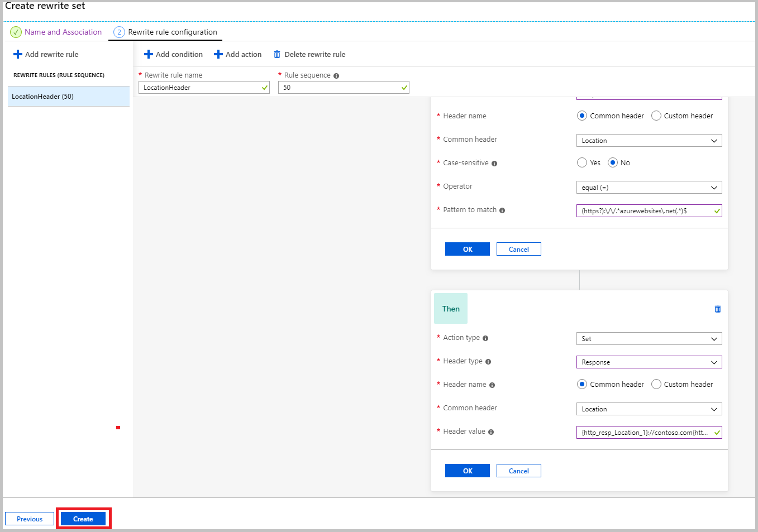Click the Create button

(83, 518)
